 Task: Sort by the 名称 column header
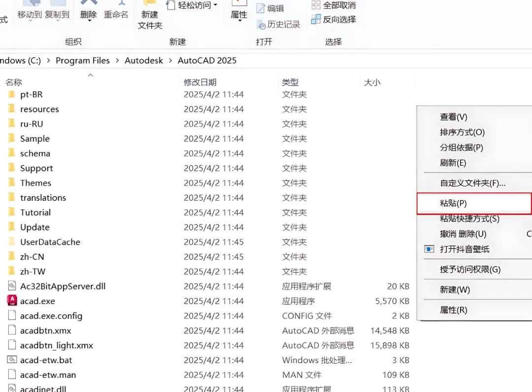14,82
